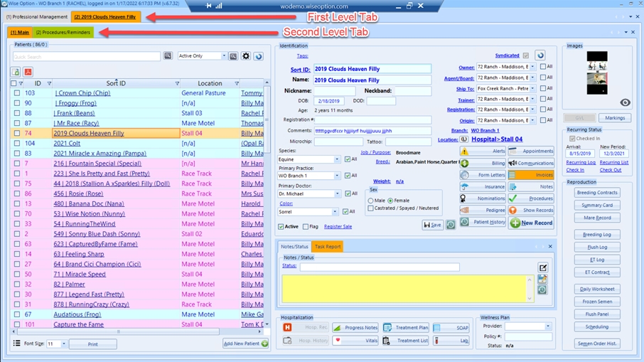Expand the Active Only filter dropdown

tap(223, 56)
